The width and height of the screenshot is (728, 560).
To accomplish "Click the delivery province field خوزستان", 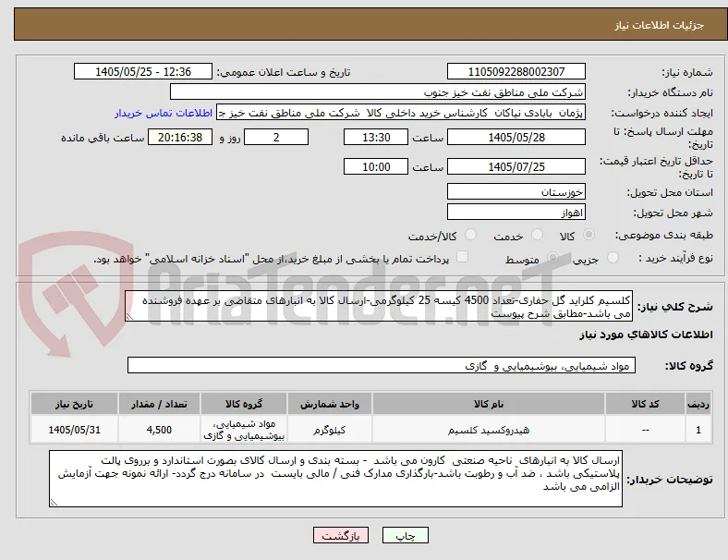I will (516, 192).
